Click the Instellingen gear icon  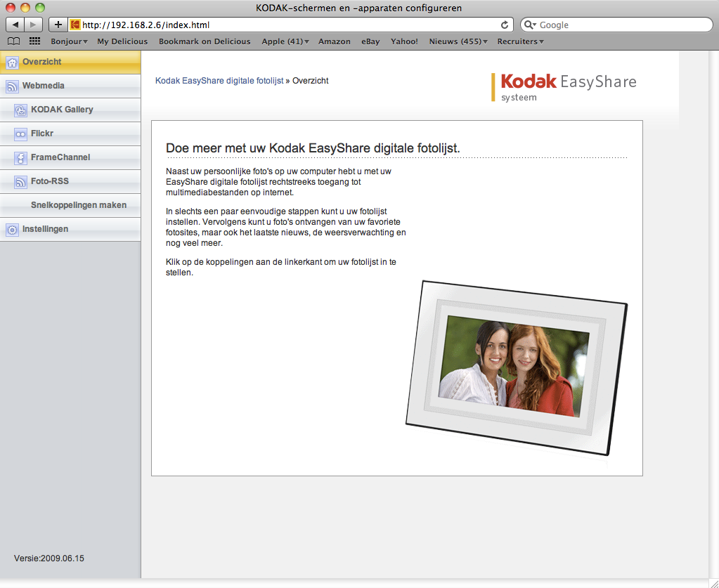(x=12, y=230)
